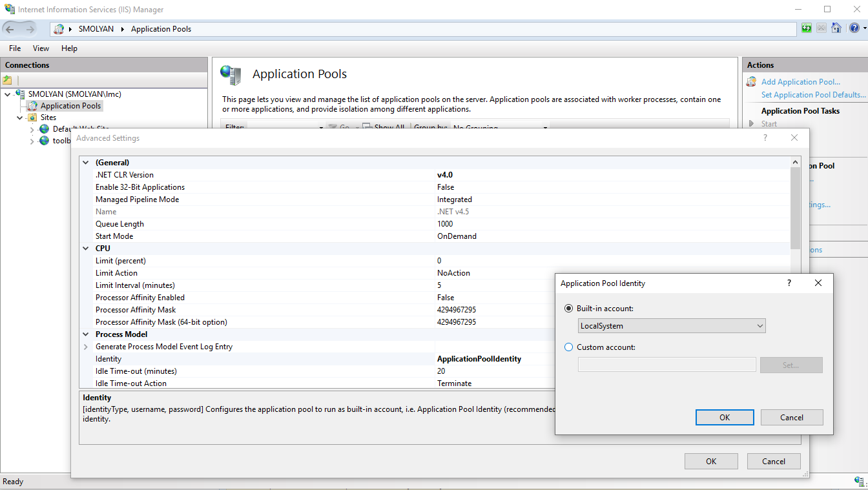Click the Application Pools tree icon
The height and width of the screenshot is (490, 868).
[x=32, y=106]
